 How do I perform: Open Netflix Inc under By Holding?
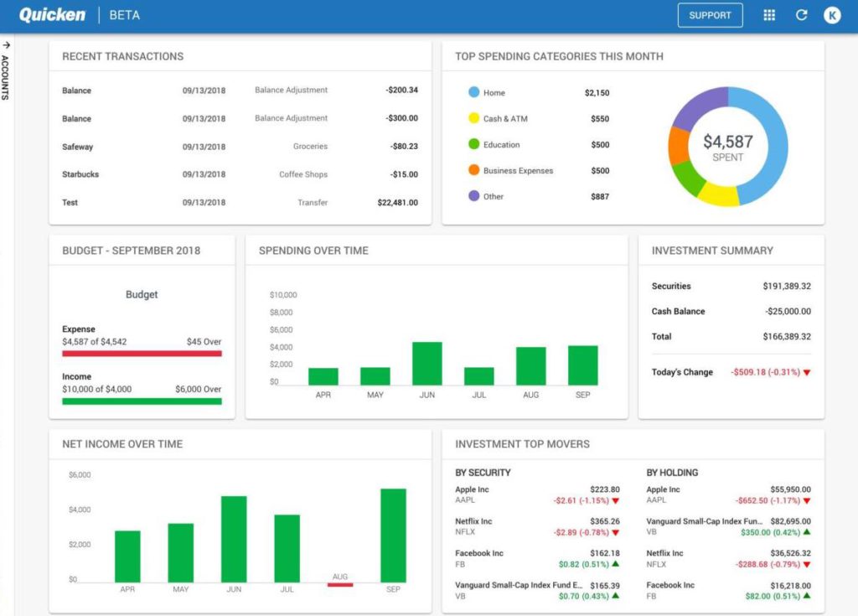click(664, 553)
